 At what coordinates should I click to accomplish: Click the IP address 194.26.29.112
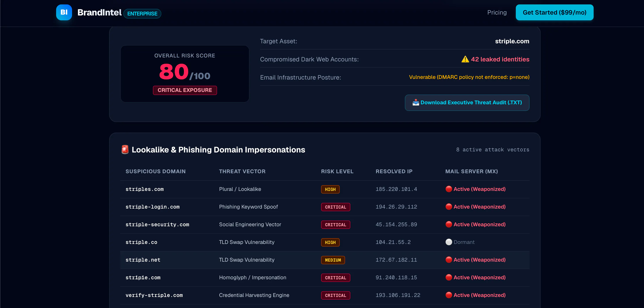pos(396,207)
